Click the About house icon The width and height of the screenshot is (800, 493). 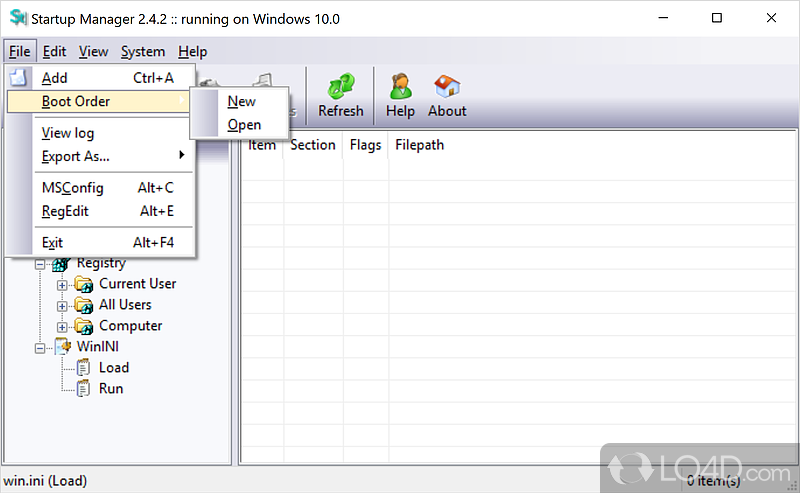tap(447, 86)
